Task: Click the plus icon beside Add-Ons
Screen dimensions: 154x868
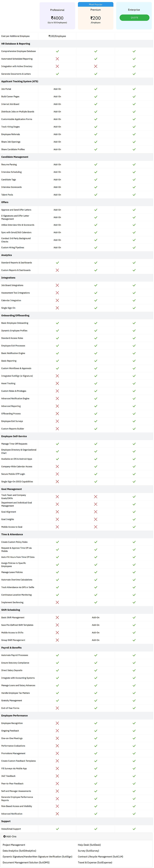Action: (4, 837)
